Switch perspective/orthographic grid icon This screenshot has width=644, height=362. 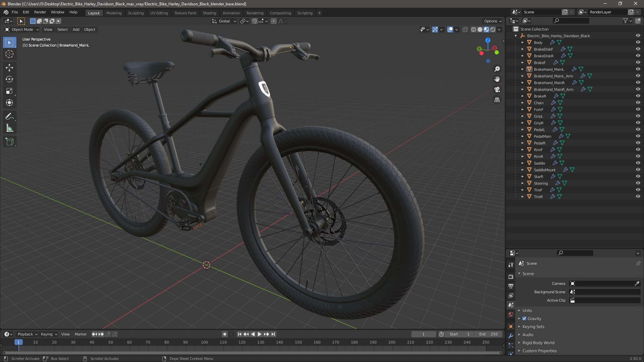pos(497,100)
